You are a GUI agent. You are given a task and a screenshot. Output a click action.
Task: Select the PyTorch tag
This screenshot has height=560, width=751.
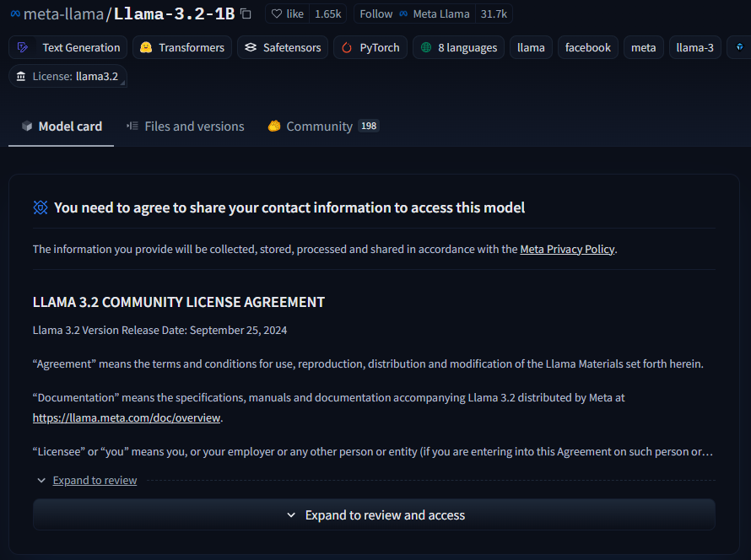[x=370, y=47]
